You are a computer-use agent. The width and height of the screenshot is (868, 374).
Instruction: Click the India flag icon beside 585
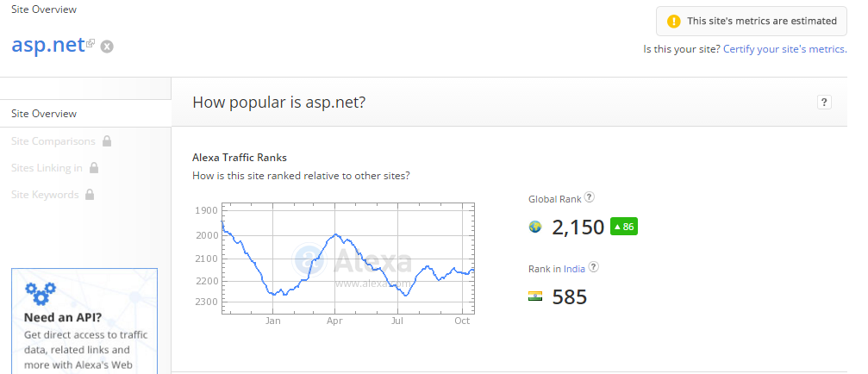point(534,296)
